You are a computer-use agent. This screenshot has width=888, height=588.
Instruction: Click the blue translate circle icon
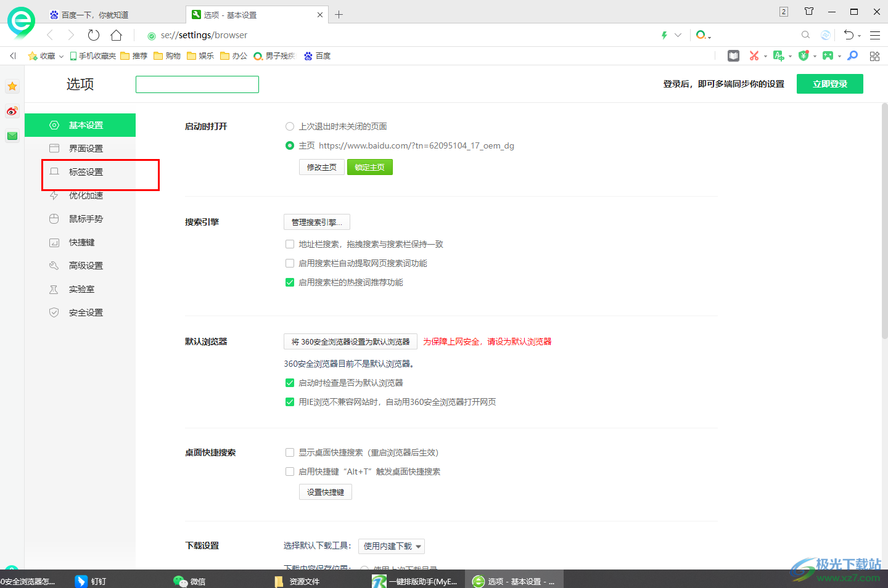point(826,35)
